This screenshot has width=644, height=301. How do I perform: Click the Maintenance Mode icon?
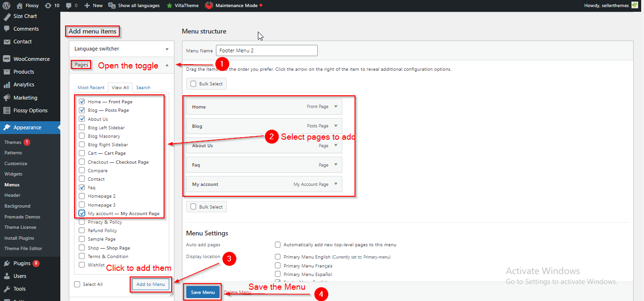click(x=209, y=6)
